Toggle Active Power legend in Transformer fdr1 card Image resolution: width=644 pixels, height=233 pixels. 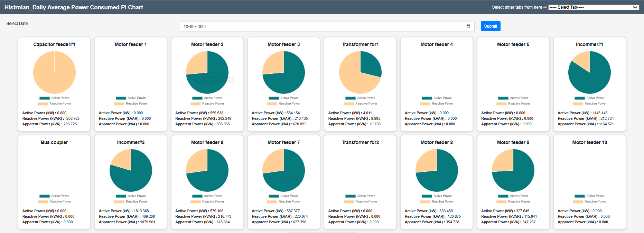(360, 98)
